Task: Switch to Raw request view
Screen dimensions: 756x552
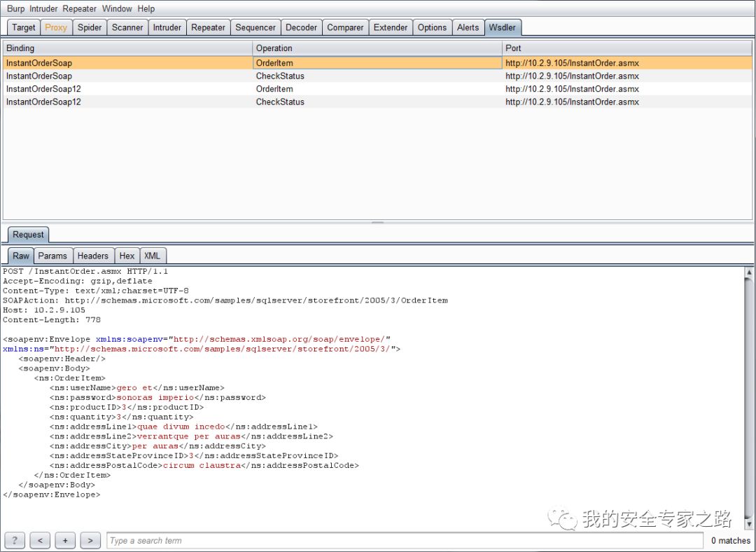Action: 21,256
